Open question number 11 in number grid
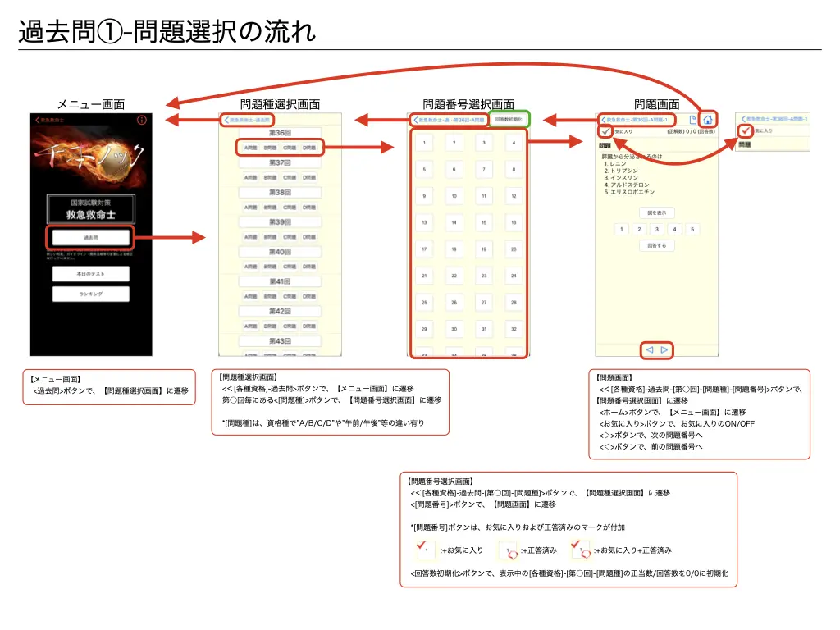 pos(484,196)
